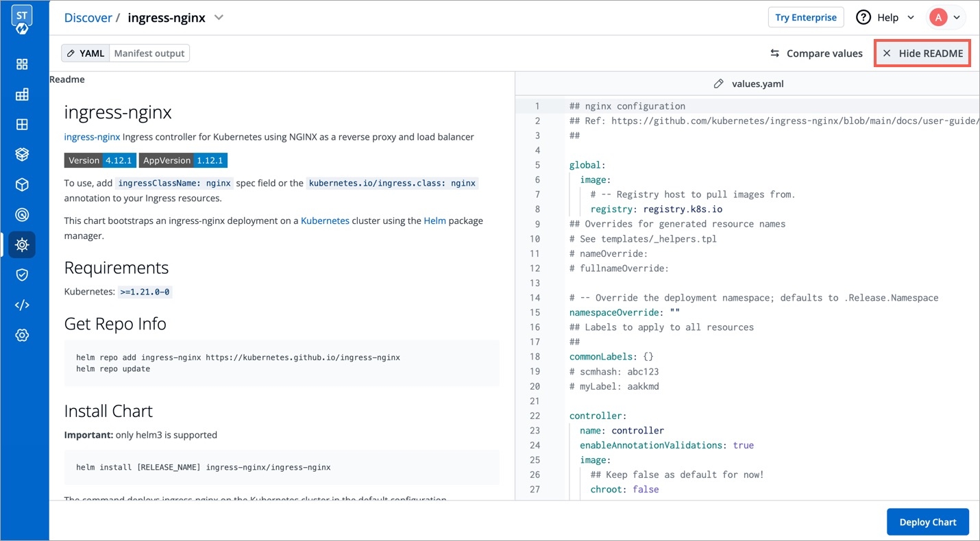Click the user avatar letter A

[938, 18]
